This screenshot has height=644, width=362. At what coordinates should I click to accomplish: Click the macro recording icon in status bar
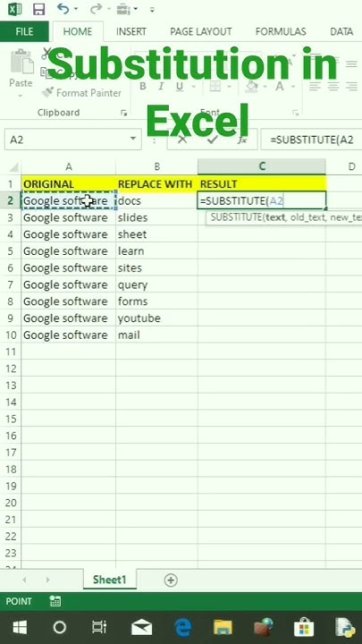[55, 601]
